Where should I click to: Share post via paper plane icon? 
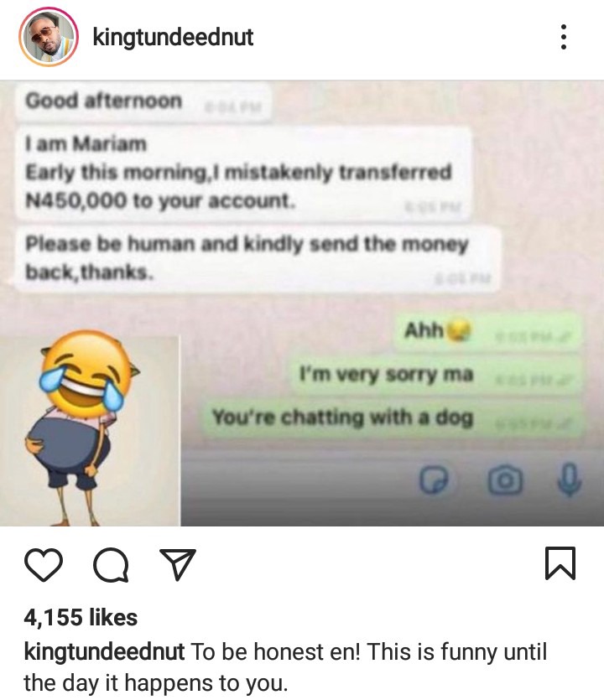pyautogui.click(x=178, y=564)
